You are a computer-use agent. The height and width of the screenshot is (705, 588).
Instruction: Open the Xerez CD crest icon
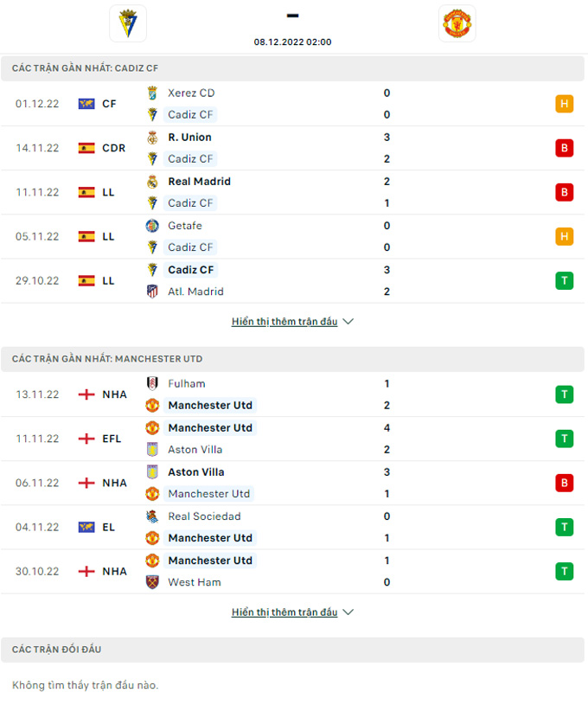152,93
